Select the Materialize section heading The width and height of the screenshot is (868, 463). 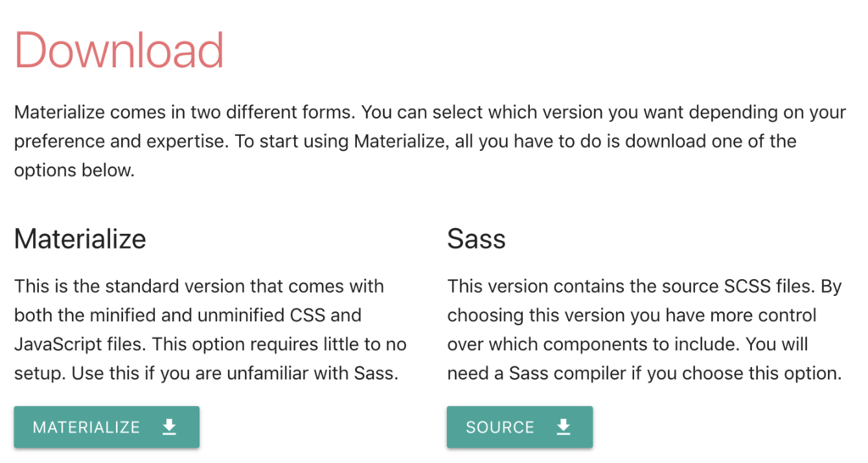coord(81,239)
